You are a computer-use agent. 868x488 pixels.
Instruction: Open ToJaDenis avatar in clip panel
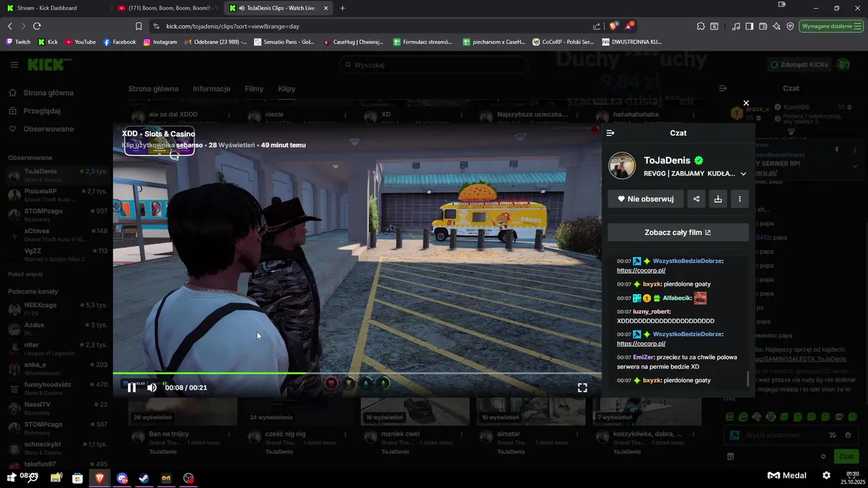coord(622,166)
